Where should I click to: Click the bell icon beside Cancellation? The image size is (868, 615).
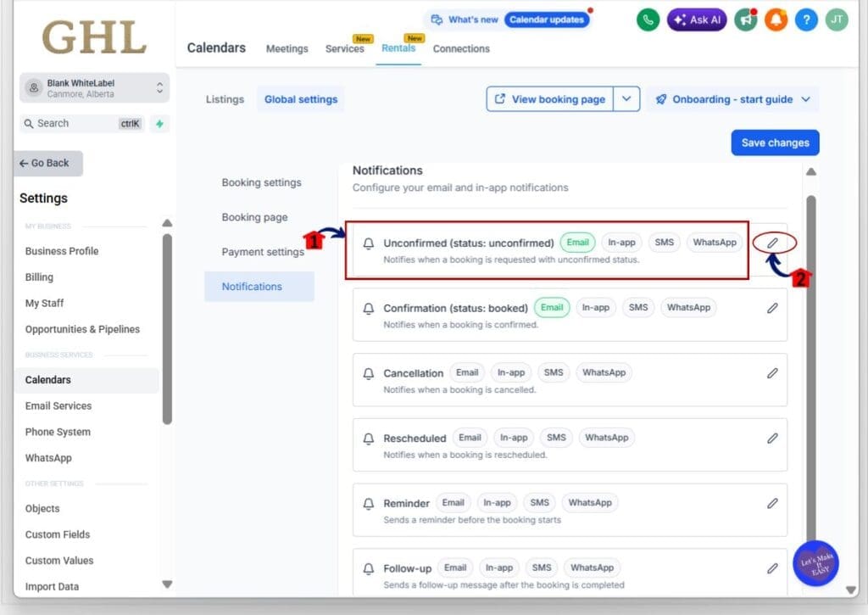point(369,374)
